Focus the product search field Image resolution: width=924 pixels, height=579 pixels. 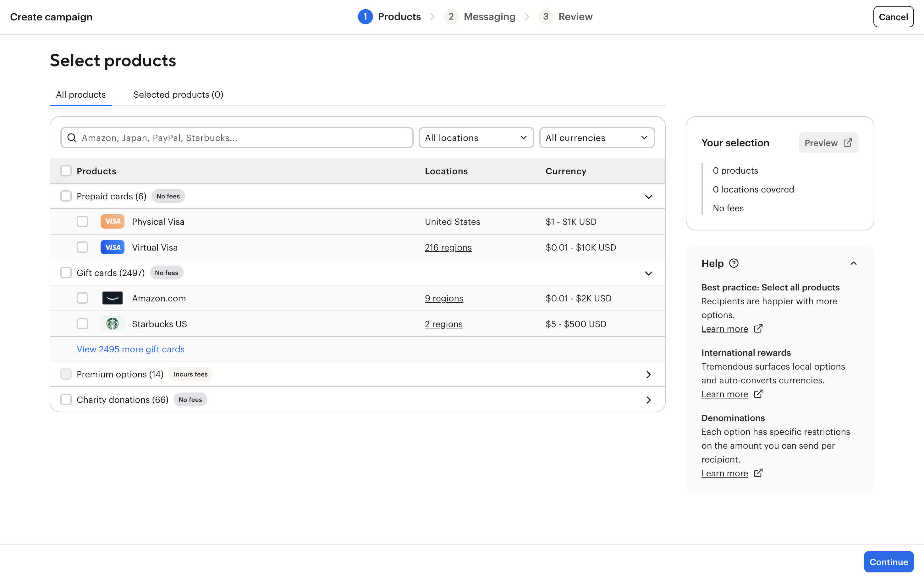[x=245, y=138]
